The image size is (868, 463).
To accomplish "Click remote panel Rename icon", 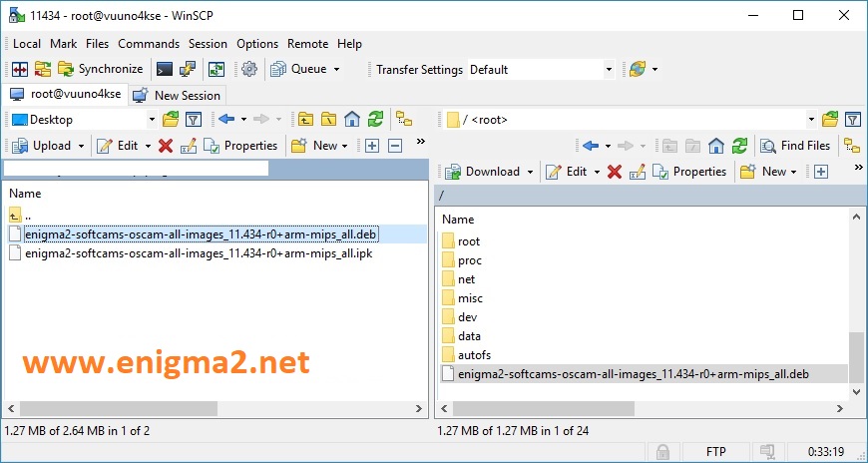I will [638, 172].
